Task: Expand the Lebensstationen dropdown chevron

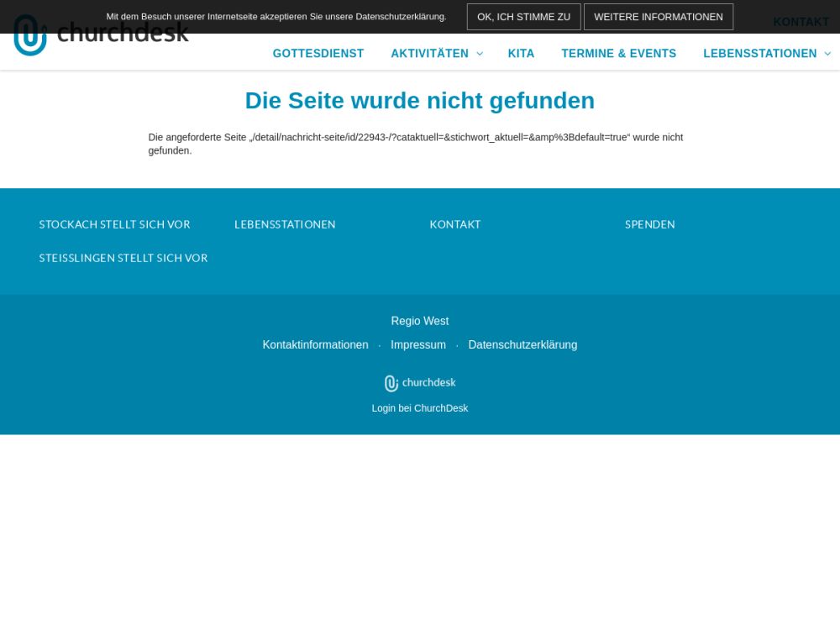Action: pos(827,54)
